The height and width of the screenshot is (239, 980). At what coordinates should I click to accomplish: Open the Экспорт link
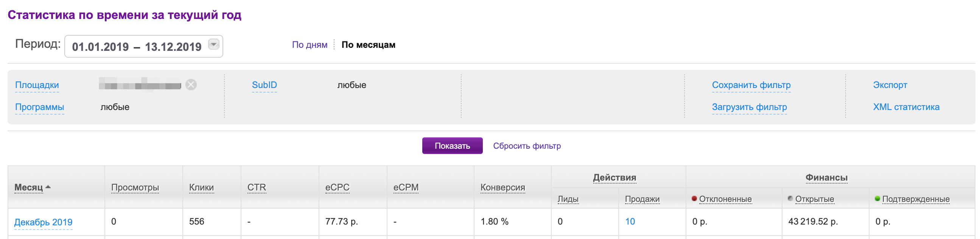[x=890, y=85]
